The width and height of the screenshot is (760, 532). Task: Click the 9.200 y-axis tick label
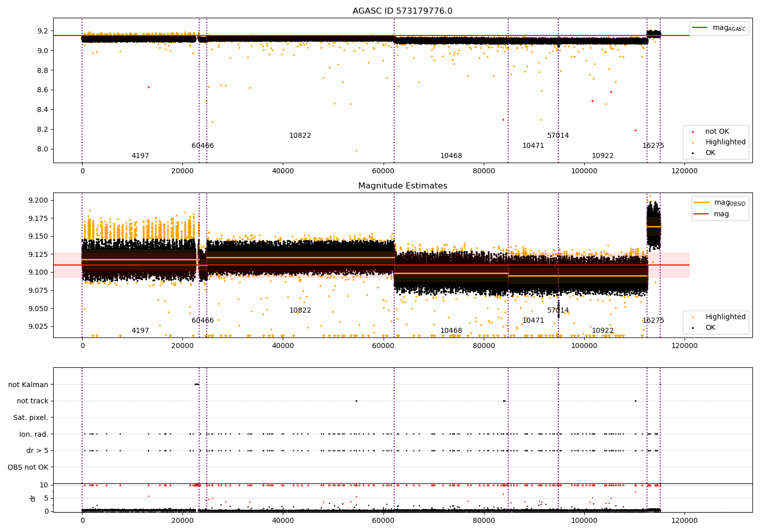pos(38,201)
